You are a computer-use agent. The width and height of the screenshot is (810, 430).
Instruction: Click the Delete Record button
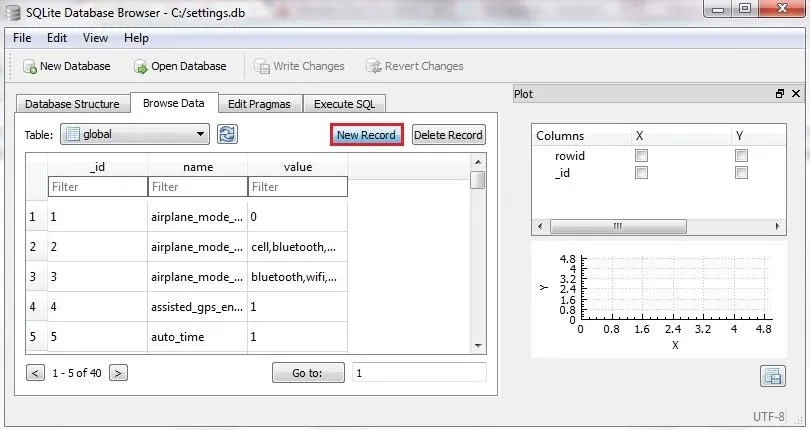click(x=448, y=135)
